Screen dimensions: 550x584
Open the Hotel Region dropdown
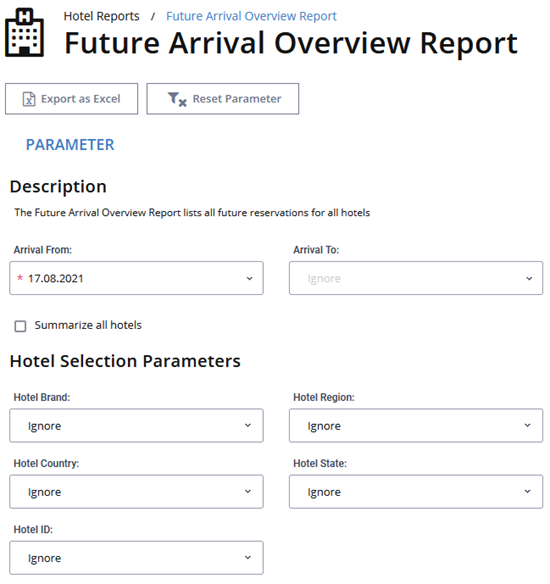point(416,426)
